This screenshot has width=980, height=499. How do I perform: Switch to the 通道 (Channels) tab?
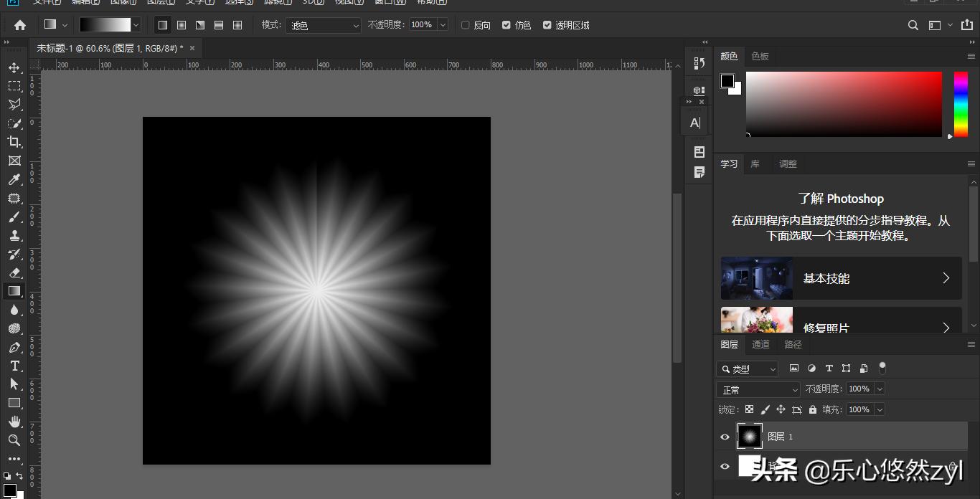click(760, 345)
